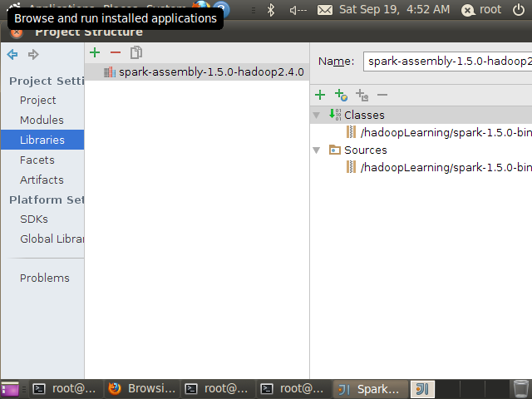Add a new project library with green plus
The image size is (532, 399).
point(95,52)
